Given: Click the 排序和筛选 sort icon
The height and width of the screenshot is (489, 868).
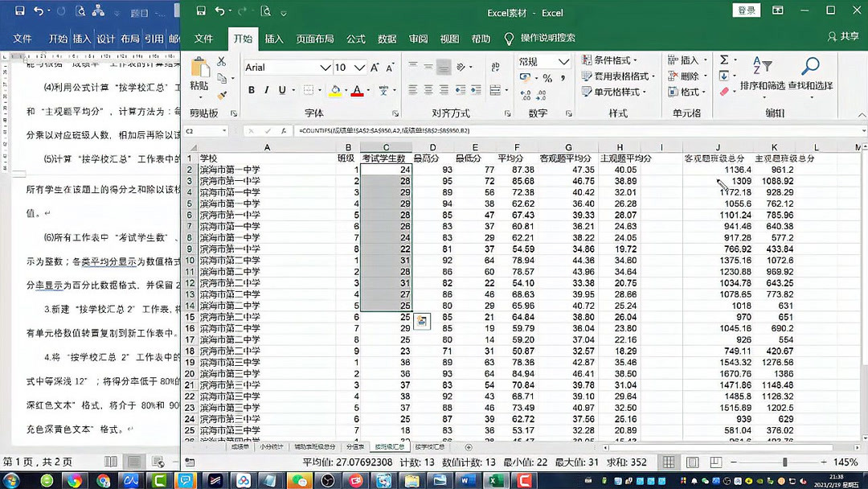Looking at the screenshot, I should coord(762,64).
